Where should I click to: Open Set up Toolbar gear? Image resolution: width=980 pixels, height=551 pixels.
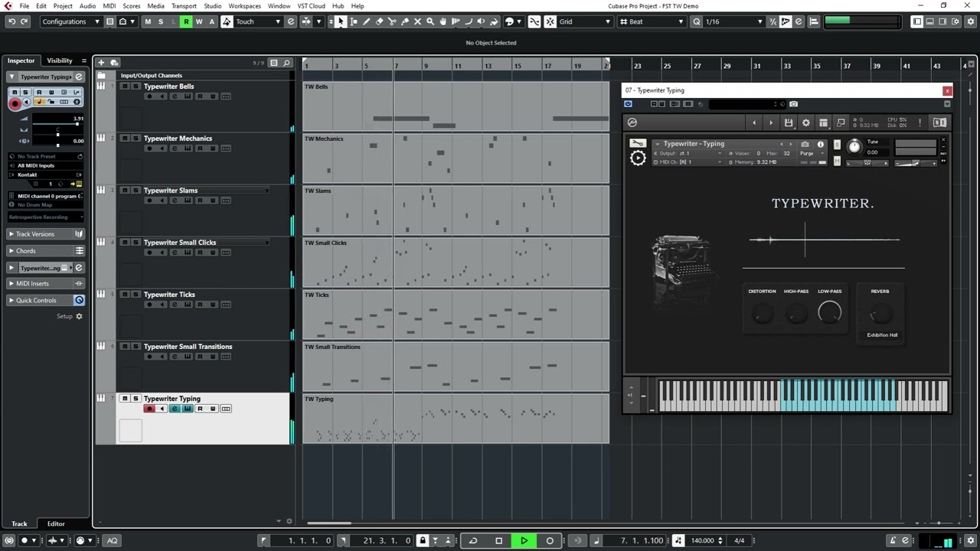(x=972, y=21)
